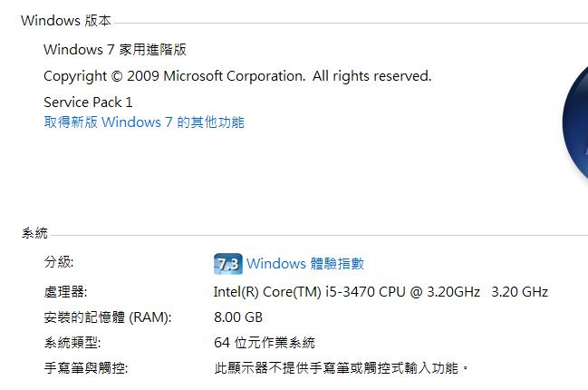Click the 8.00 GB memory value
588x390 pixels.
tap(237, 317)
